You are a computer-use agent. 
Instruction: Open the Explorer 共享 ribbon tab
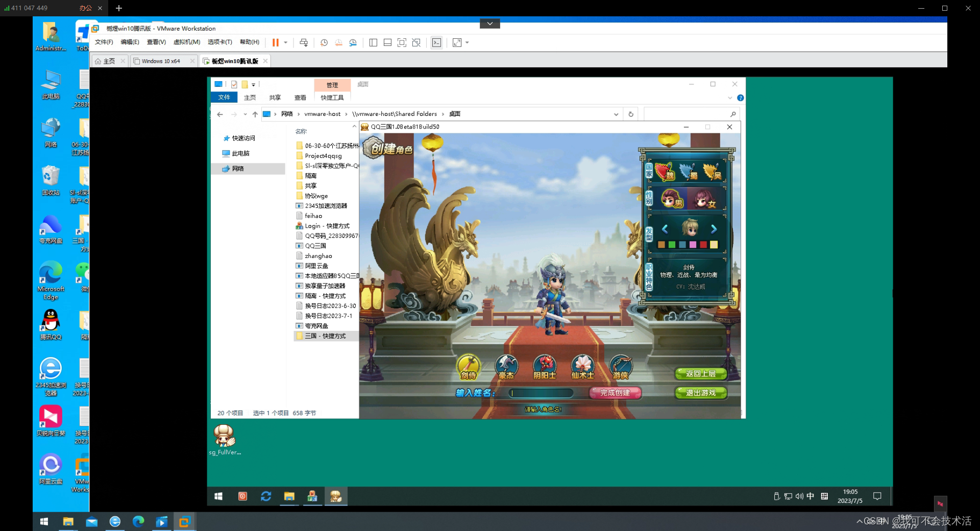pos(275,98)
